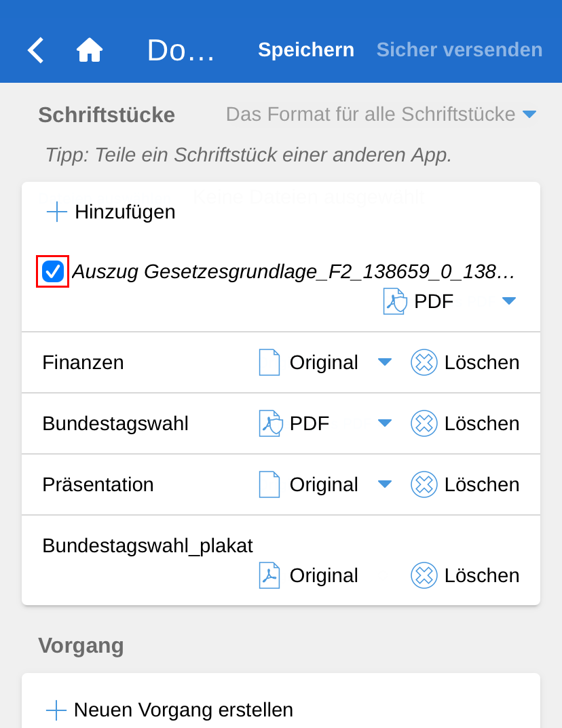This screenshot has height=728, width=562.
Task: Open Original format dropdown for Finanzen
Action: (x=385, y=362)
